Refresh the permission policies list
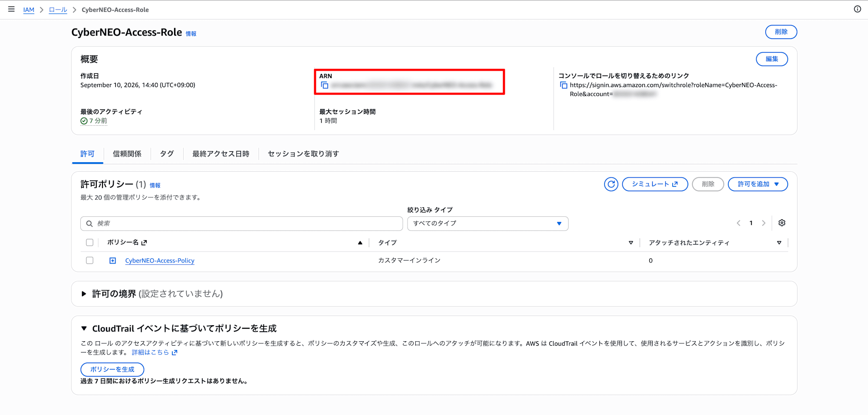The height and width of the screenshot is (415, 868). [x=611, y=184]
